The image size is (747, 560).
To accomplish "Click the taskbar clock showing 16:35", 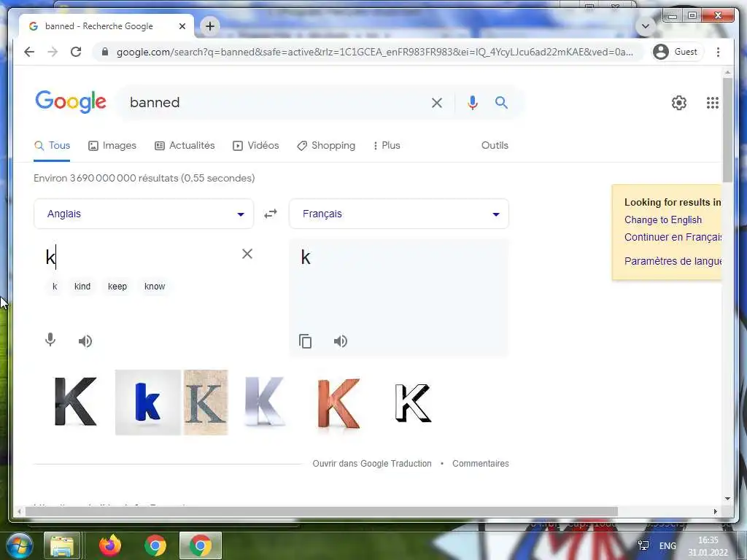I will (x=708, y=546).
